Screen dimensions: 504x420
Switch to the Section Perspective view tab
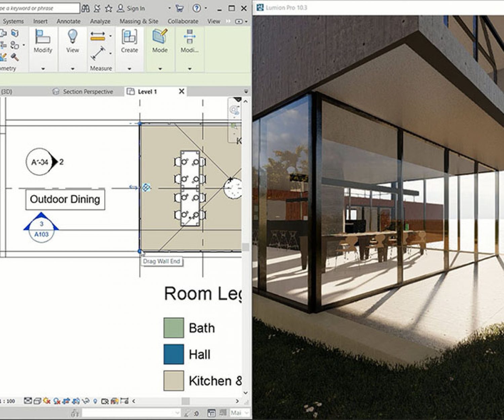(x=88, y=91)
